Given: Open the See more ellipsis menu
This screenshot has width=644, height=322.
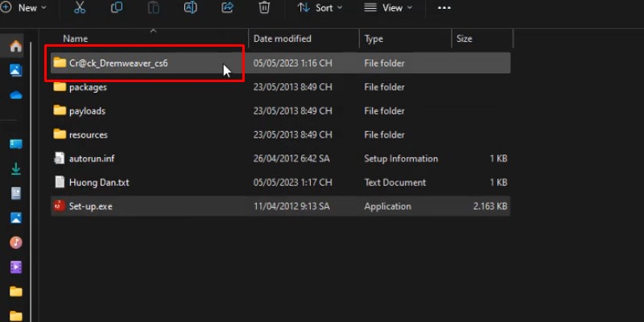Looking at the screenshot, I should coord(444,7).
